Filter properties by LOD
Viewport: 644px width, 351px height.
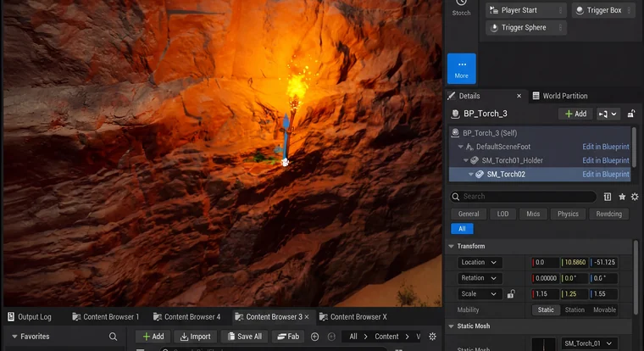[x=502, y=214]
